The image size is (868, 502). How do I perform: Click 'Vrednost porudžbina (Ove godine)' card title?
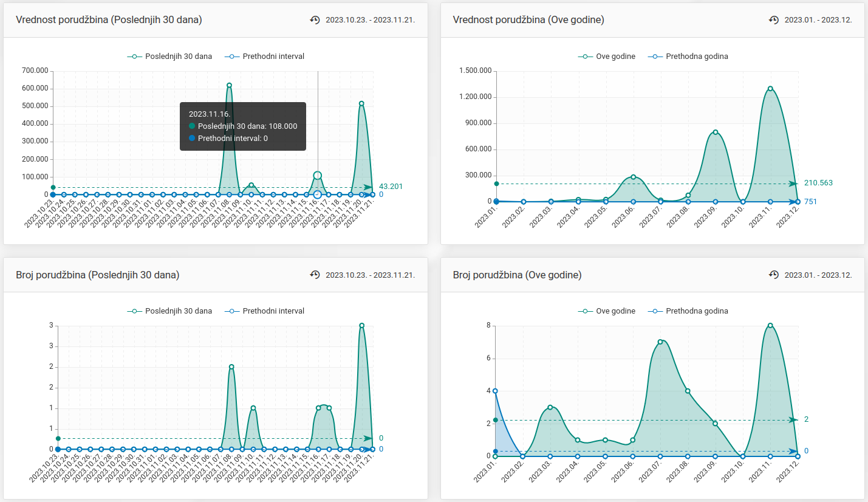(x=528, y=20)
